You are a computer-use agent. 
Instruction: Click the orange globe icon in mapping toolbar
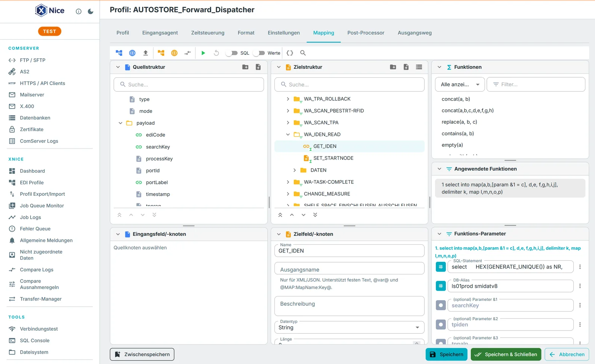click(174, 53)
